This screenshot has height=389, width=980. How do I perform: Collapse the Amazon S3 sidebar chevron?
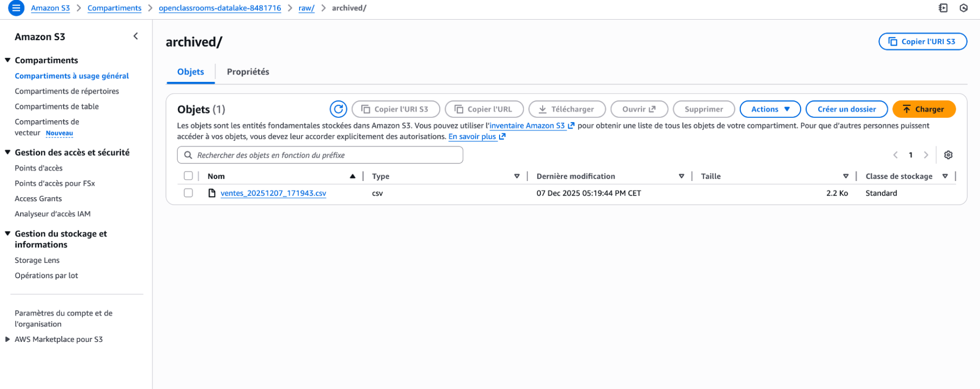[x=136, y=36]
